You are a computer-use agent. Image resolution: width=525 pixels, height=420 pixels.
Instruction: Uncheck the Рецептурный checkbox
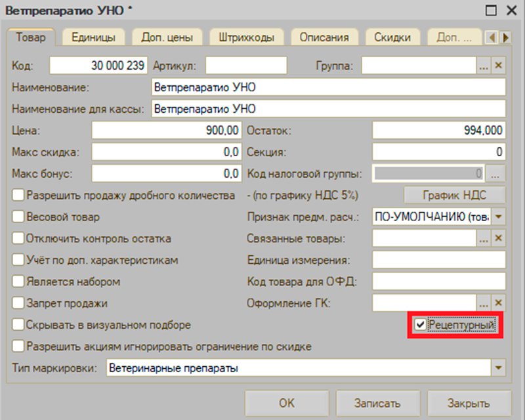click(420, 325)
